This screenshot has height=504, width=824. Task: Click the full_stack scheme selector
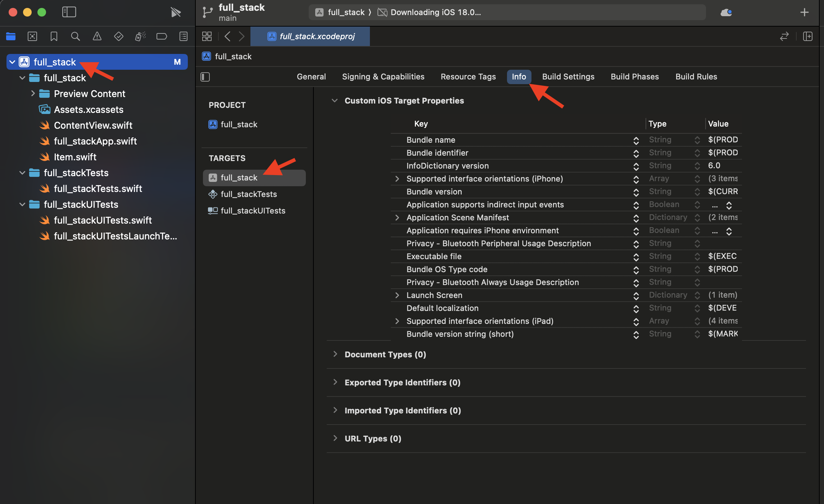[340, 12]
